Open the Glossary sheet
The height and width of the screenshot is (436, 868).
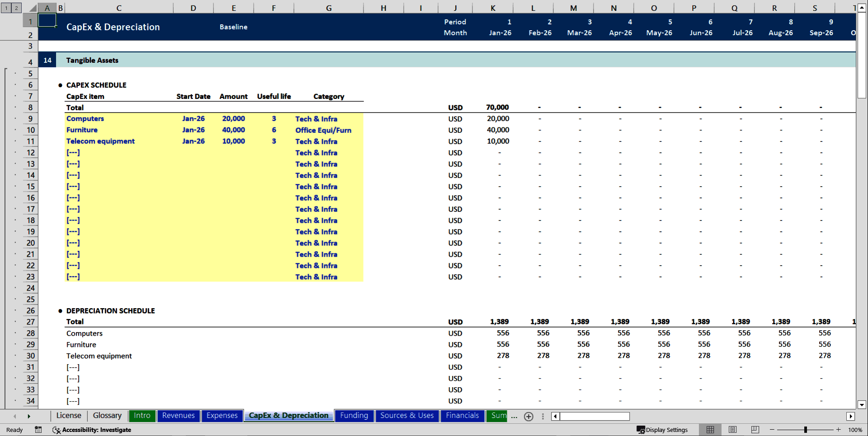click(107, 416)
